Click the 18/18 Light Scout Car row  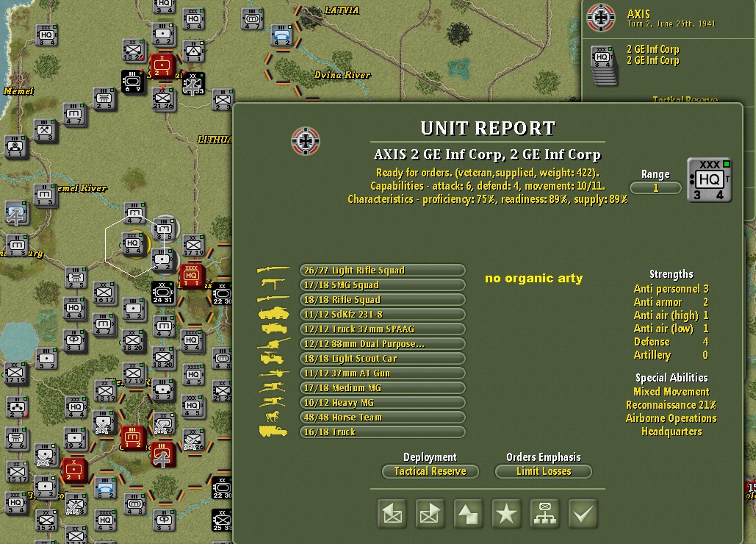click(382, 358)
